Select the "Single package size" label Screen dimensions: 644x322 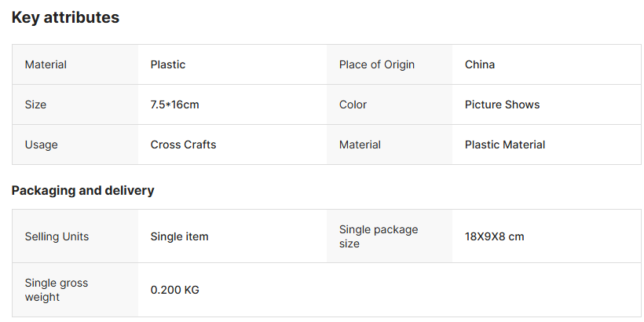[x=379, y=236]
